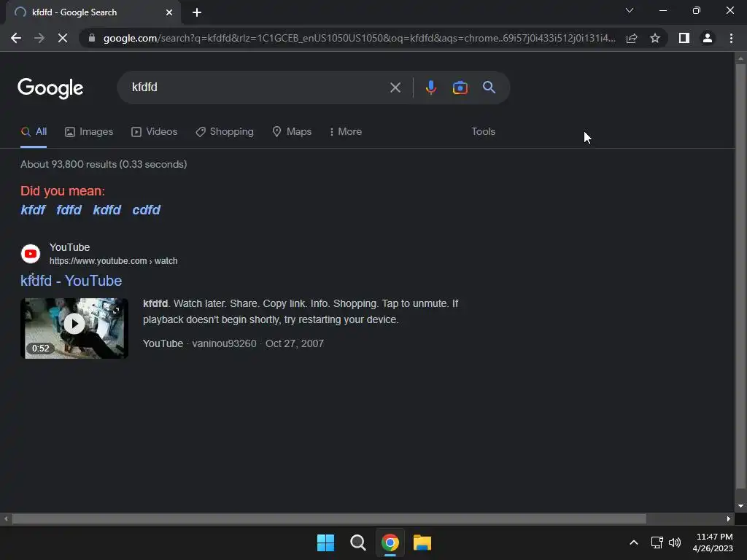Image resolution: width=747 pixels, height=560 pixels.
Task: Click the YouTube favicon in result
Action: (31, 254)
